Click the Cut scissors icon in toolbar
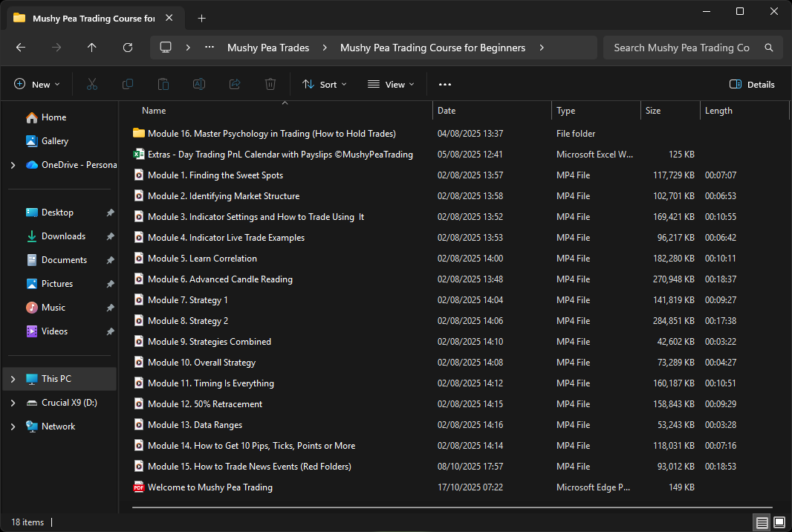This screenshot has height=532, width=792. 92,85
